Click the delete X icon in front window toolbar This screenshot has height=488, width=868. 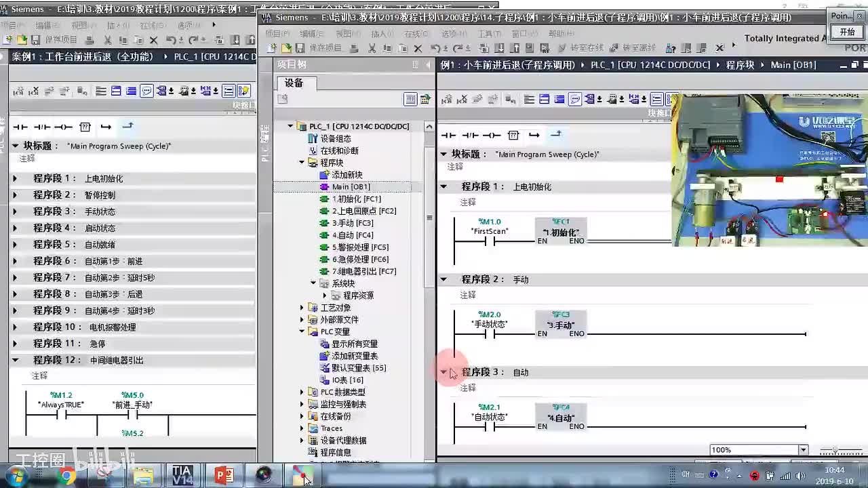418,48
